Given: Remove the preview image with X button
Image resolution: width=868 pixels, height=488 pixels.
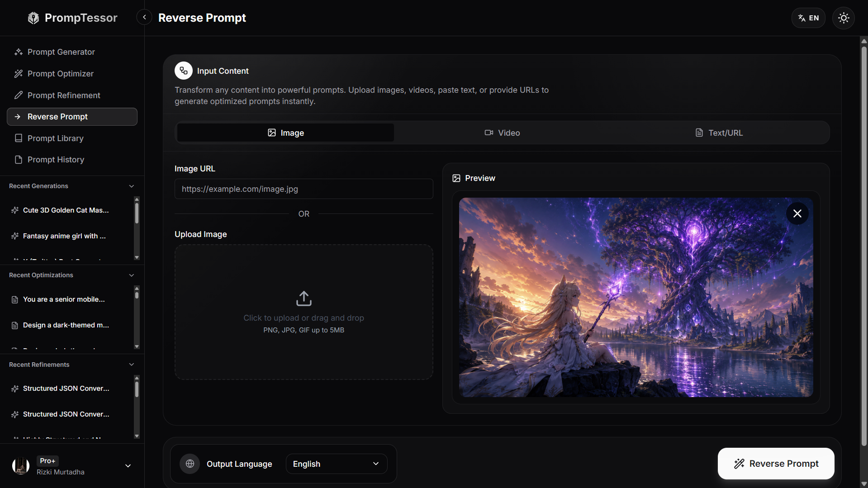Looking at the screenshot, I should 797,213.
